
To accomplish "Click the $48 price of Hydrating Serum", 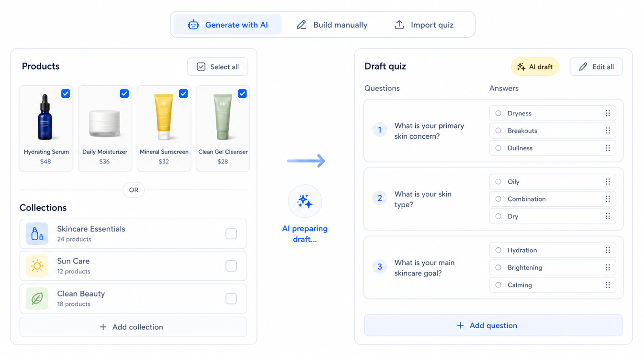I will (46, 162).
